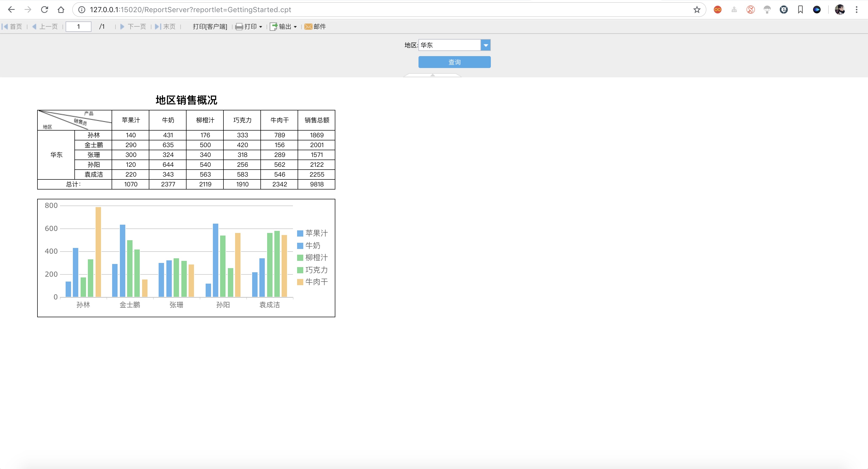Bookmark this page with star icon

click(697, 10)
